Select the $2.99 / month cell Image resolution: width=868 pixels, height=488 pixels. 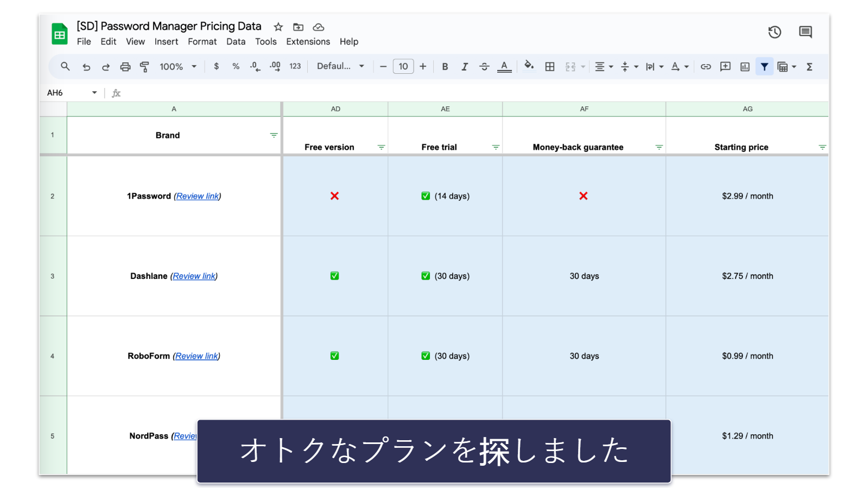[x=747, y=196]
